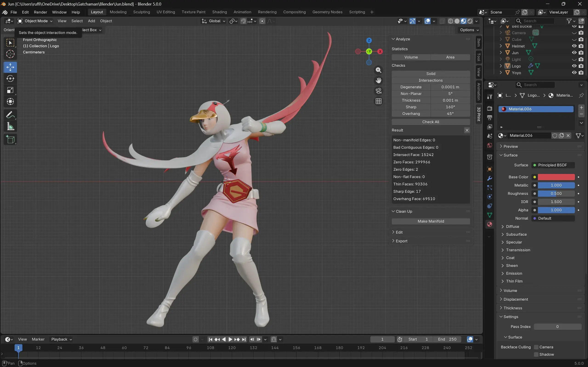Viewport: 588px width, 367px height.
Task: Switch perspective/orthographic grid icon
Action: click(x=378, y=101)
